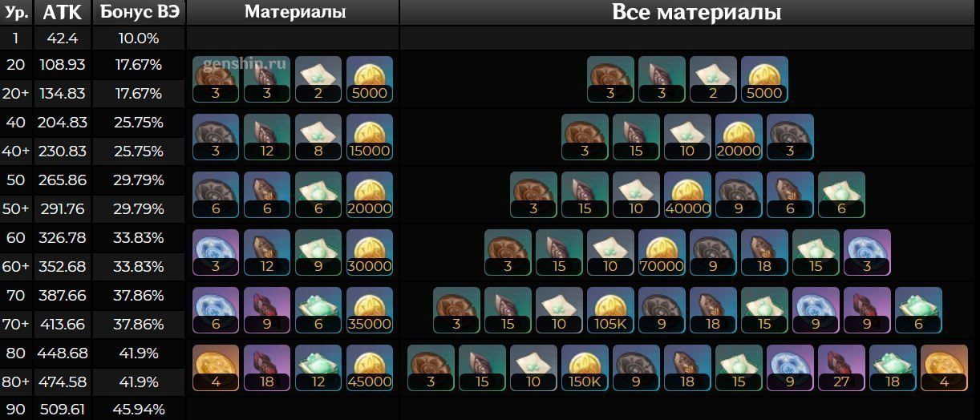The height and width of the screenshot is (420, 980).
Task: Select the ATK column header
Action: tap(62, 12)
